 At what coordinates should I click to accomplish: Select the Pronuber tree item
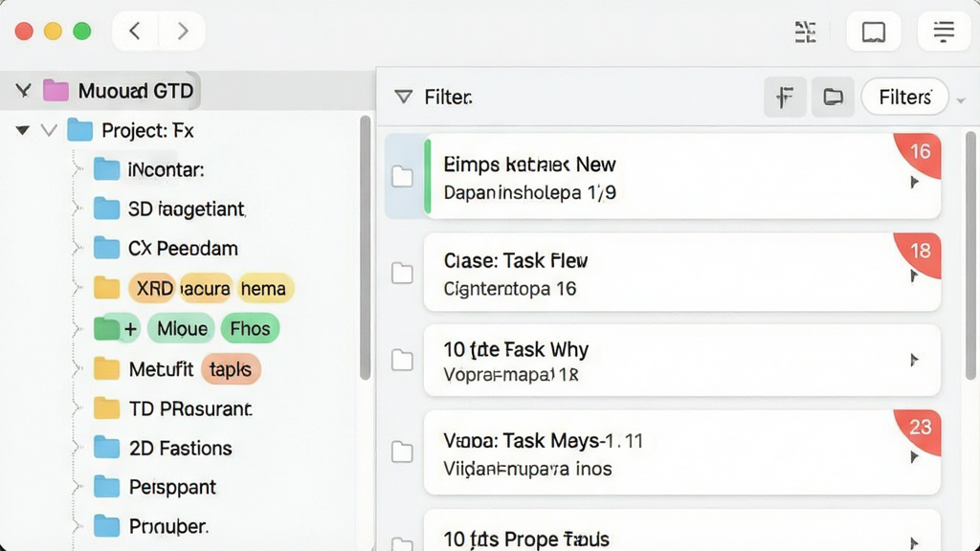(x=168, y=527)
